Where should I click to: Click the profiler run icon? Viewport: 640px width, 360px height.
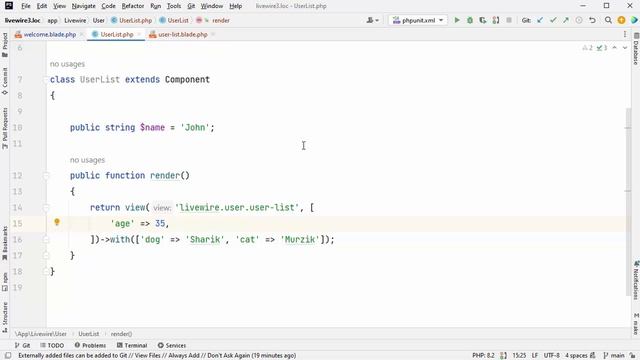coord(496,20)
